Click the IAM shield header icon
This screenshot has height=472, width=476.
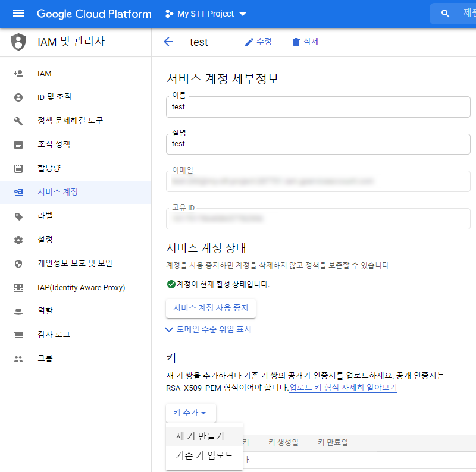[18, 42]
